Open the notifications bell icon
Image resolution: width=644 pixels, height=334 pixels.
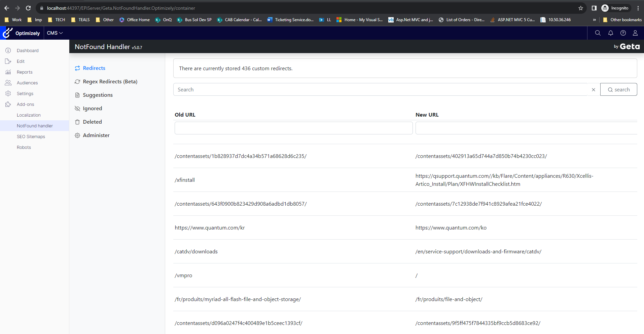610,33
